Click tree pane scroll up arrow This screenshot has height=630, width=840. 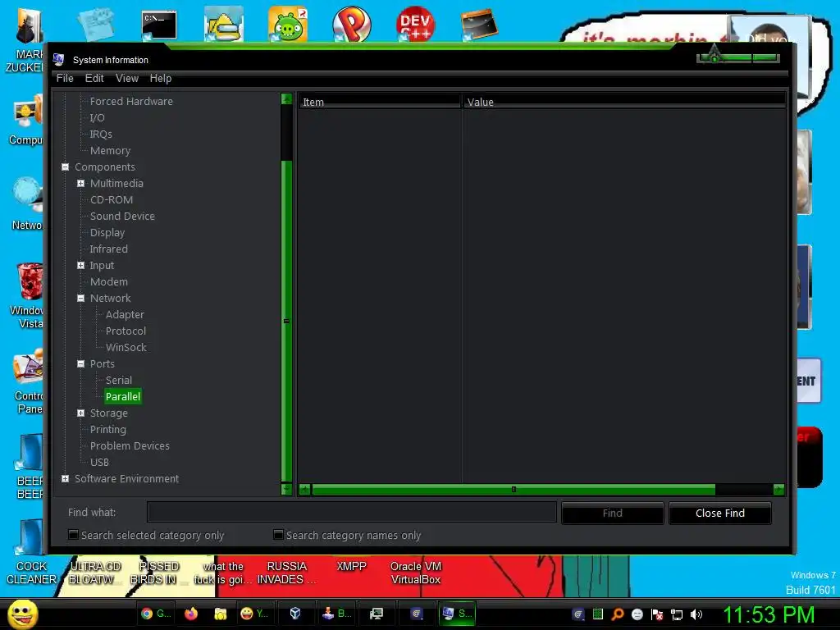point(286,99)
